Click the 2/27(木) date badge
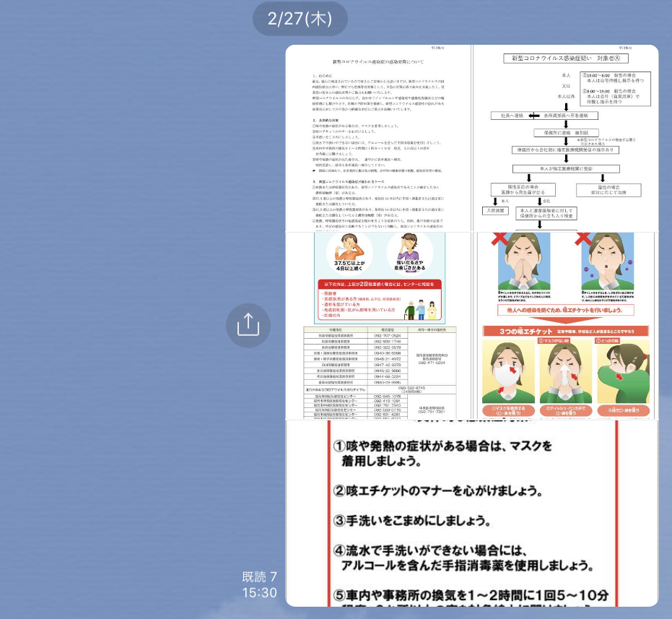Screen dimensions: 672x619 pos(300,19)
